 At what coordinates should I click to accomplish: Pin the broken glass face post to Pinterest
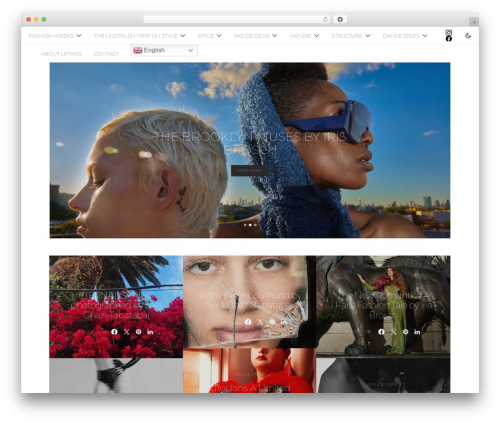pyautogui.click(x=272, y=322)
